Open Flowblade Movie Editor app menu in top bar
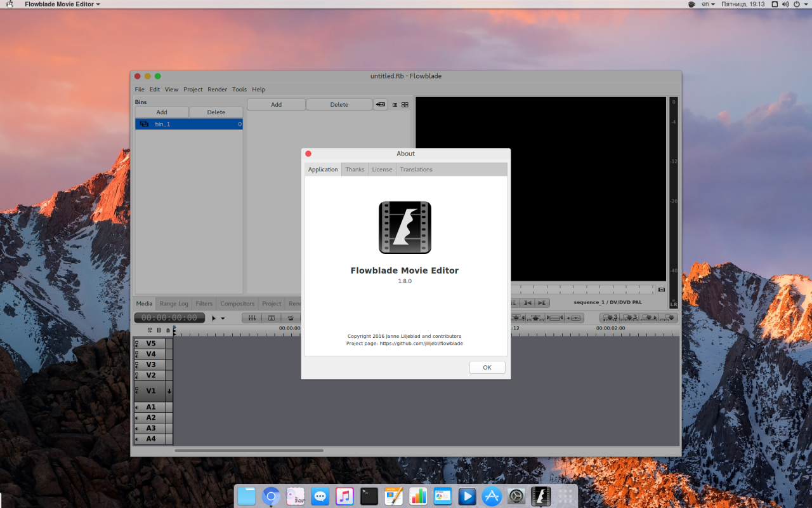Viewport: 812px width, 508px height. pos(62,4)
